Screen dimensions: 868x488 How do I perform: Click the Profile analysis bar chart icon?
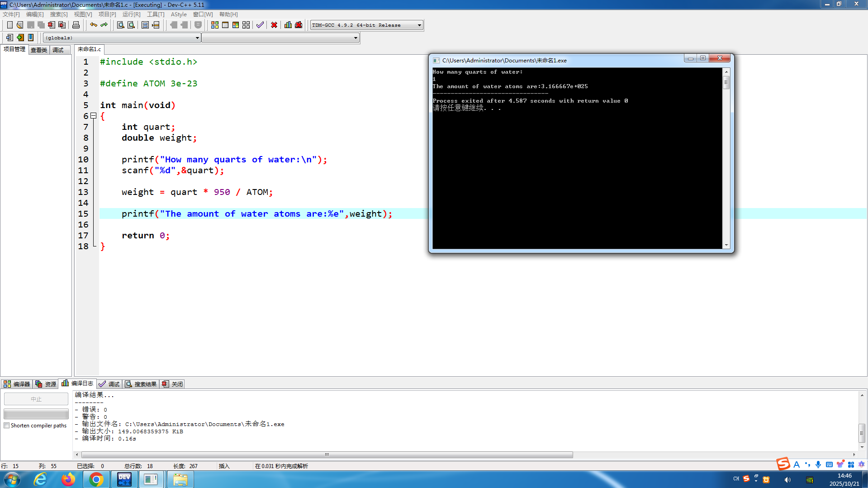(x=288, y=25)
